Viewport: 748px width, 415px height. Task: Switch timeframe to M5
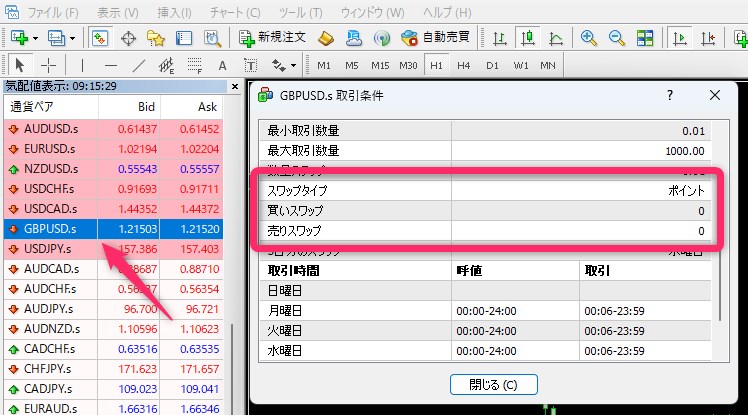coord(352,65)
